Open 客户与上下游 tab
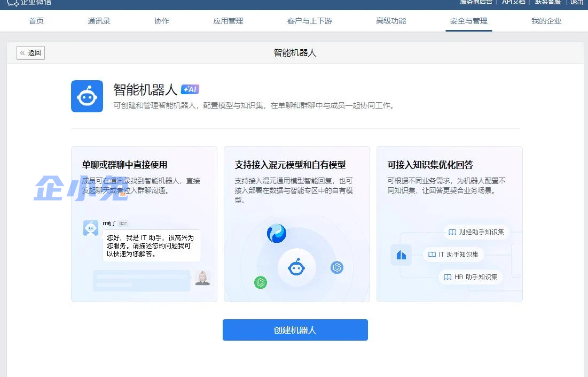This screenshot has width=588, height=377. pyautogui.click(x=310, y=21)
